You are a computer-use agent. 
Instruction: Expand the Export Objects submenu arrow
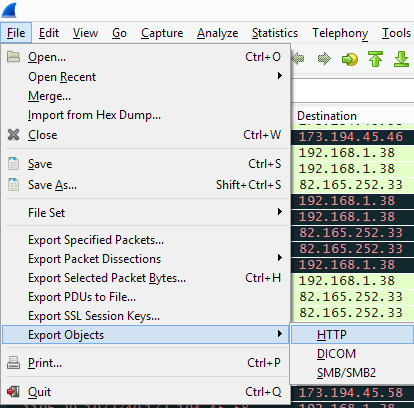(280, 334)
